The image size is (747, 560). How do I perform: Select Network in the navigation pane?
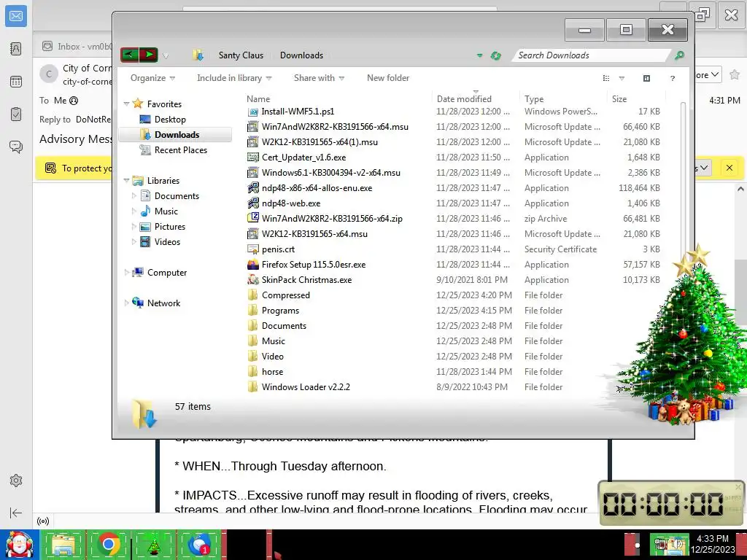(x=163, y=303)
